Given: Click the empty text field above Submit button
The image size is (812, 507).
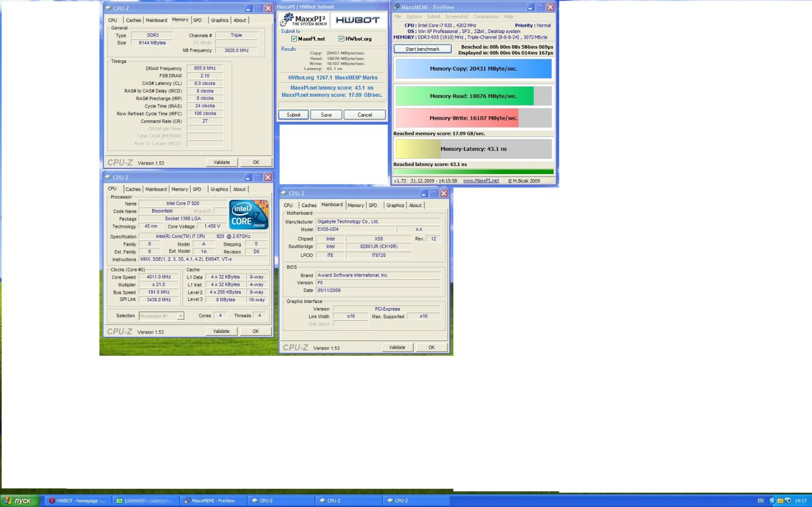Looking at the screenshot, I should (x=332, y=105).
